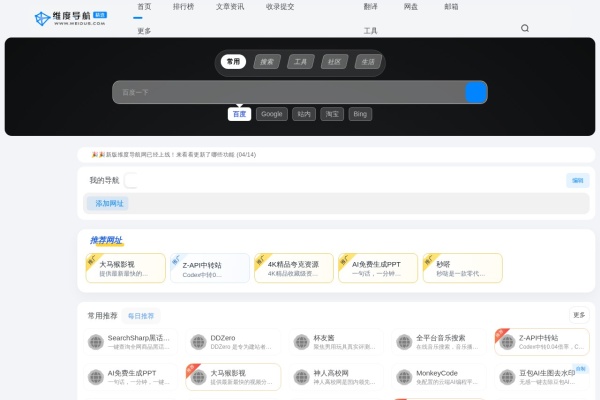Switch to the 每日推荐 tab
Viewport: 600px width, 400px height.
point(141,316)
